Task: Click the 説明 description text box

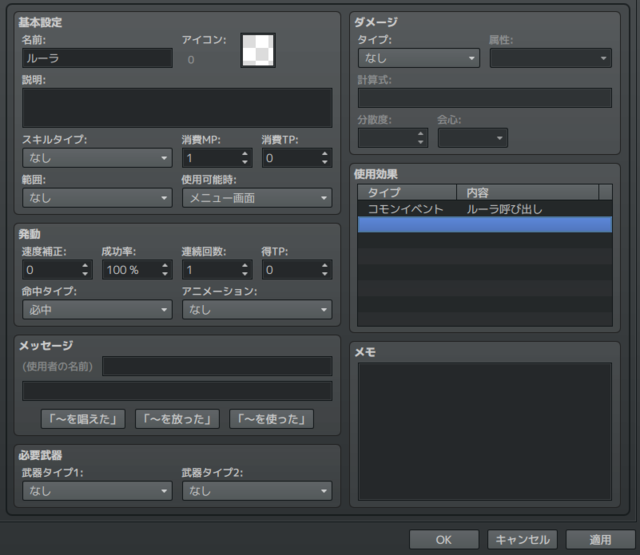Action: pos(177,108)
